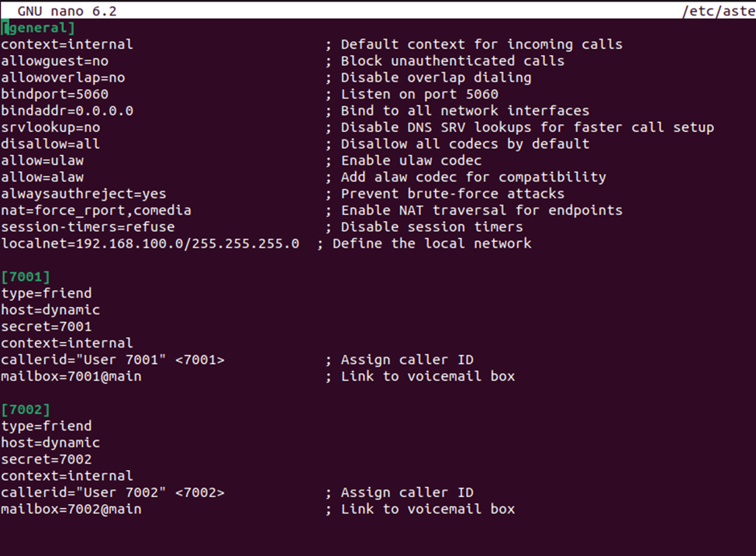Click the localnet=192.168.100.0 line

click(150, 243)
